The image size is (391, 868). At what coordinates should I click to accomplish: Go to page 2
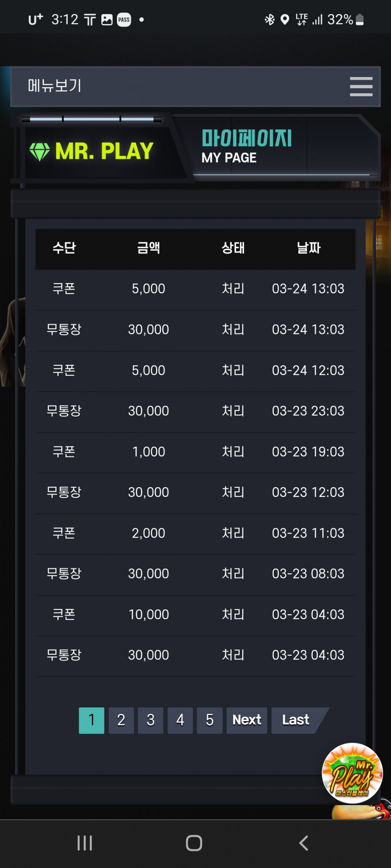click(121, 720)
